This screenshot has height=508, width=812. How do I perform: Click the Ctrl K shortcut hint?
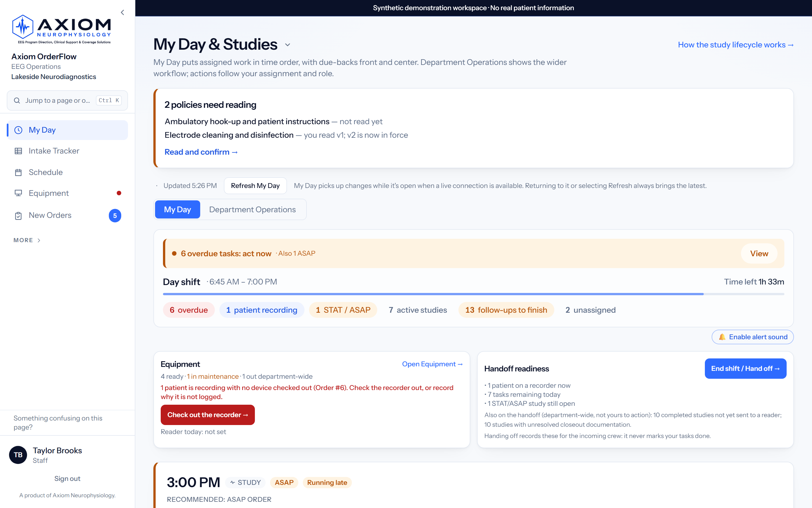click(x=109, y=100)
